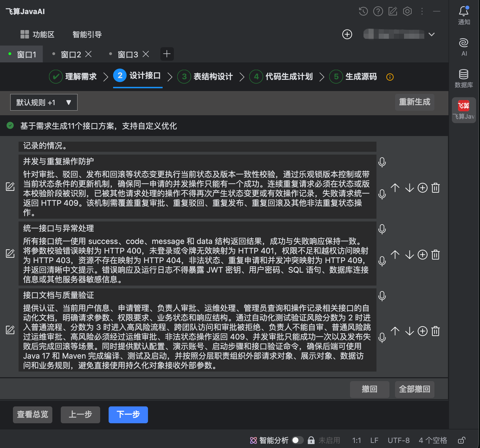This screenshot has width=480, height=448.
Task: Click the feedback edit icon in title bar
Action: (393, 11)
